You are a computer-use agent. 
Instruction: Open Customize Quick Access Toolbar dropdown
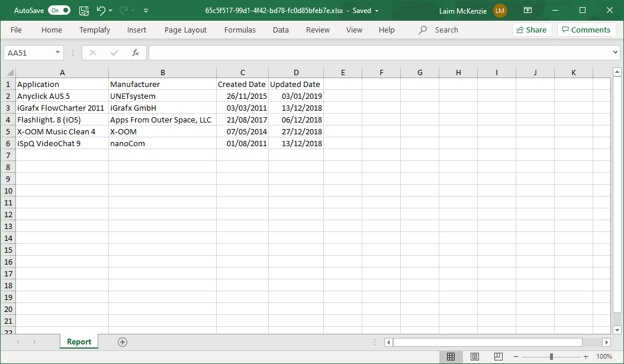click(146, 11)
